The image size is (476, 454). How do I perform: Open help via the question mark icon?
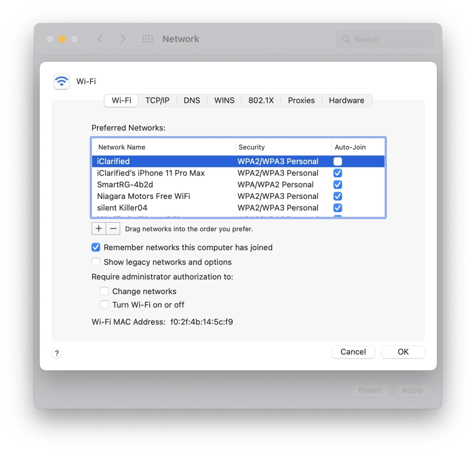click(x=57, y=353)
